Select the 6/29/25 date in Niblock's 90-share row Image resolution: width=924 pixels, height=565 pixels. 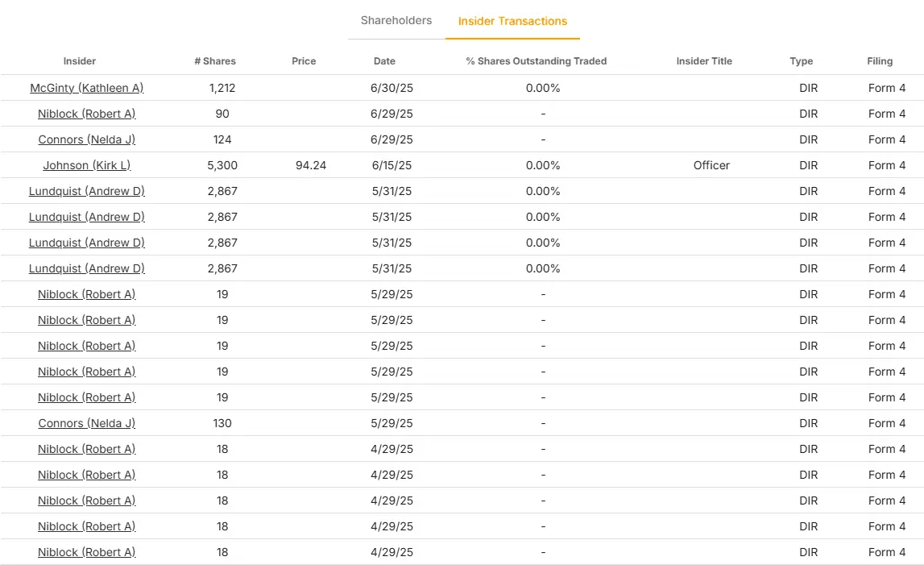coord(392,114)
